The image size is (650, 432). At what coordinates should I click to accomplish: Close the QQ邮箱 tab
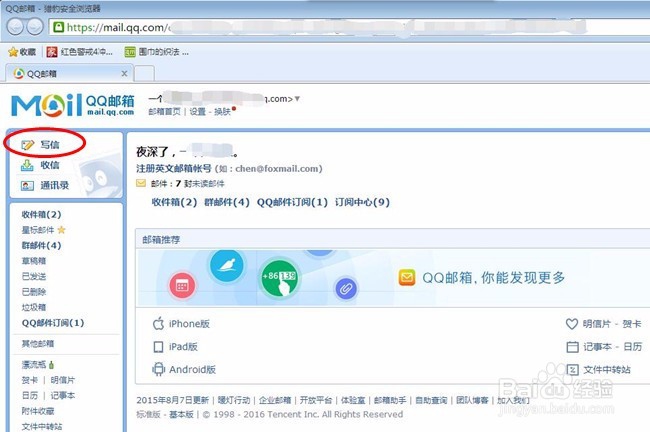point(124,73)
